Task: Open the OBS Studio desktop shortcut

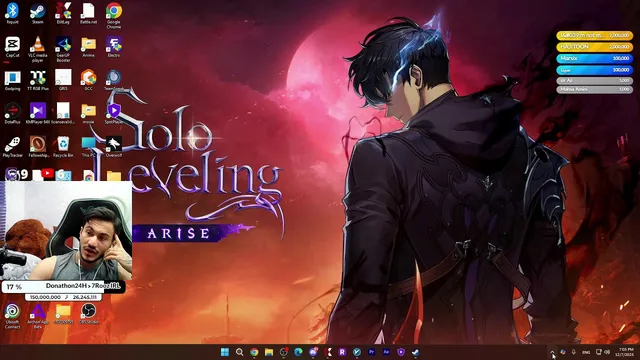Action: (x=88, y=313)
